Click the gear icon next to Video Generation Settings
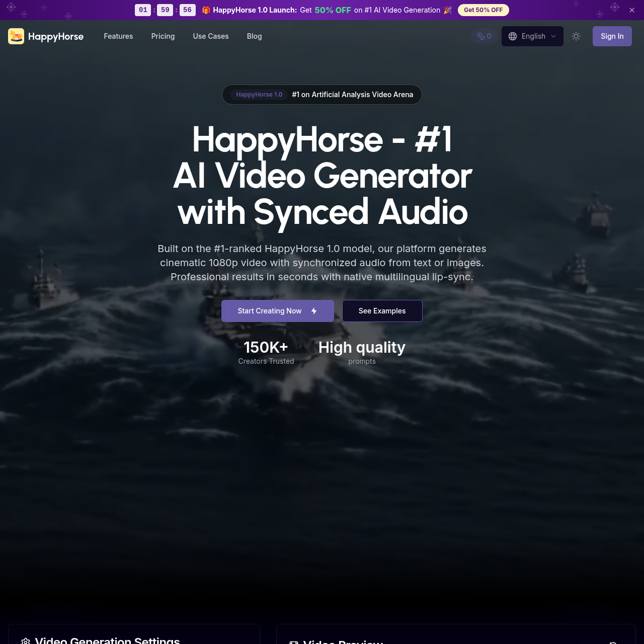Image resolution: width=644 pixels, height=644 pixels. pyautogui.click(x=26, y=640)
